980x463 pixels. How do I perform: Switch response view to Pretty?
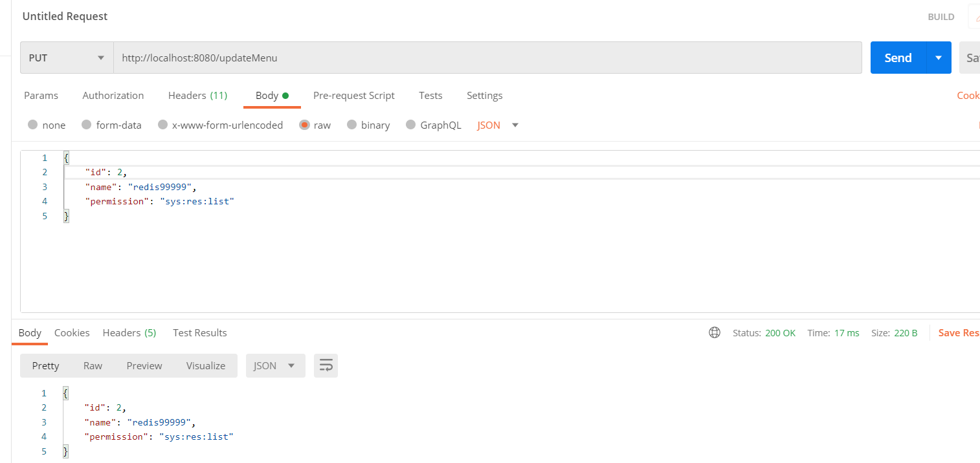point(46,365)
